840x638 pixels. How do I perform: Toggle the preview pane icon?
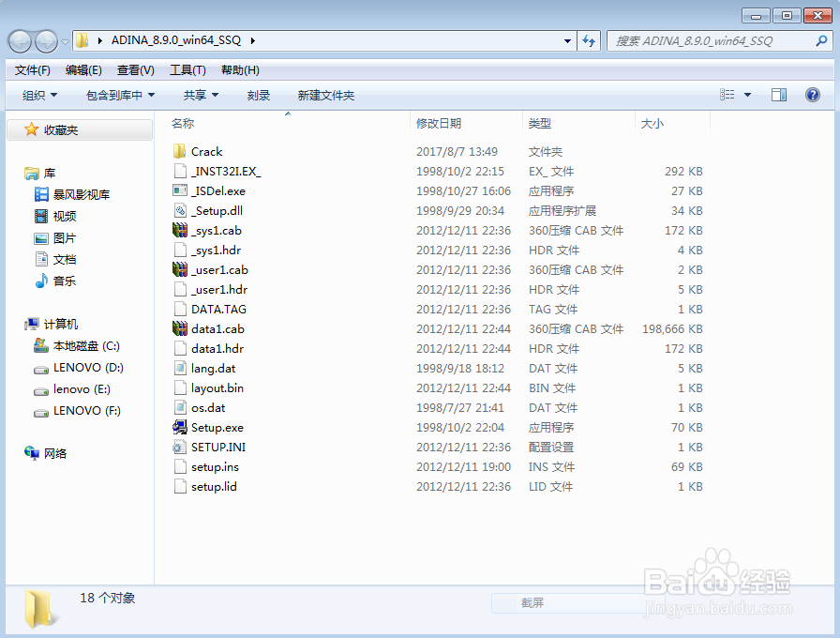click(779, 95)
